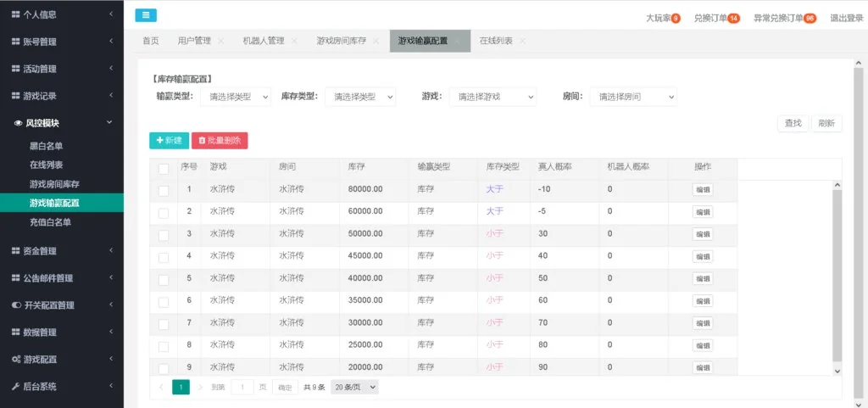Click the 刷新 refresh button

click(x=827, y=124)
